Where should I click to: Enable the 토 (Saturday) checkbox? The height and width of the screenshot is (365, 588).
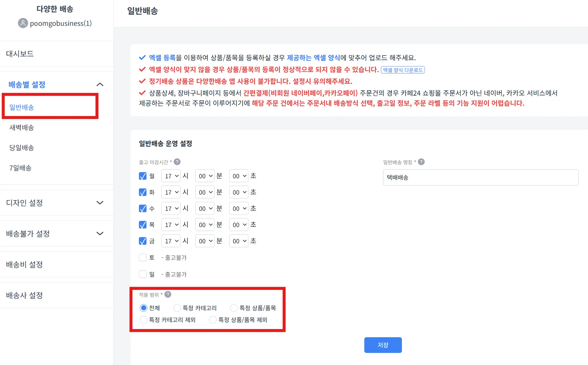pyautogui.click(x=143, y=257)
